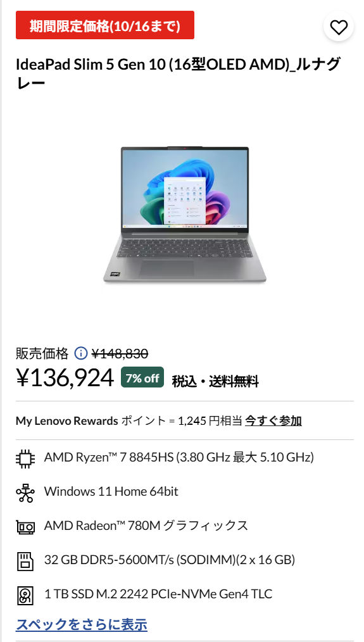Click the 7% off green badge

[x=142, y=377]
